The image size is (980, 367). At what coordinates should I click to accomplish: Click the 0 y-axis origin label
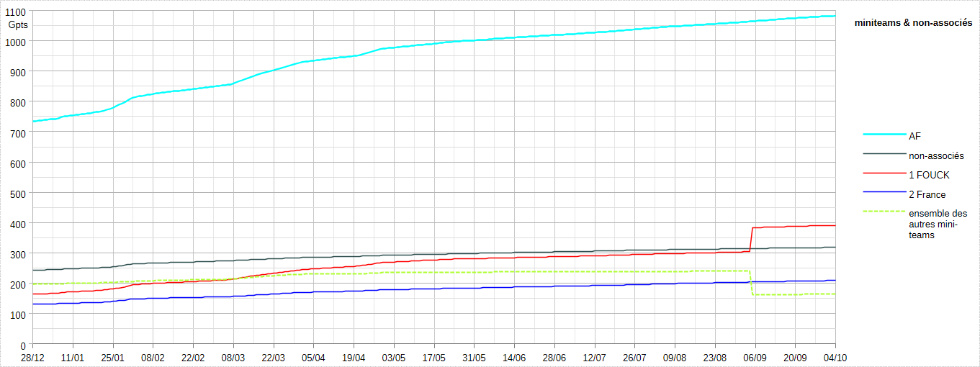click(x=24, y=345)
